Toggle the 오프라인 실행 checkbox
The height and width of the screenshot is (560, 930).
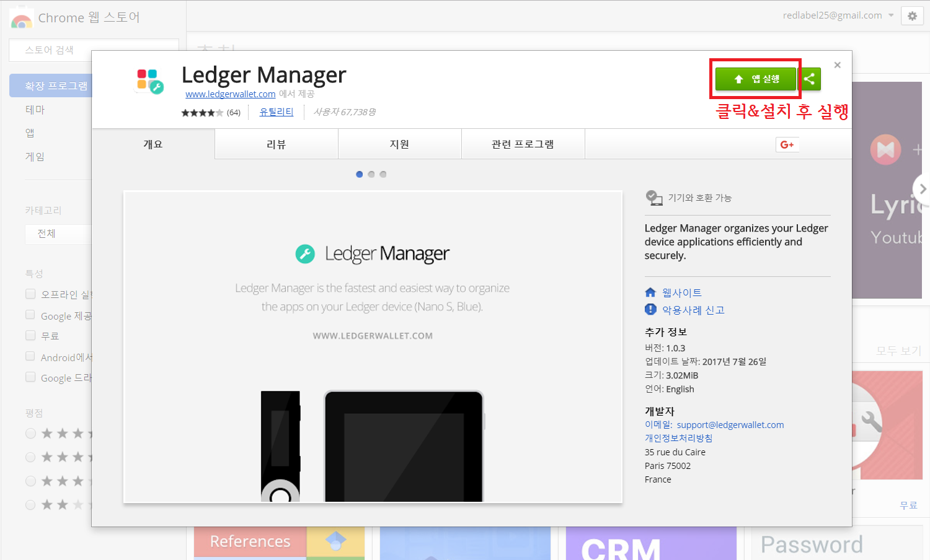pos(30,294)
